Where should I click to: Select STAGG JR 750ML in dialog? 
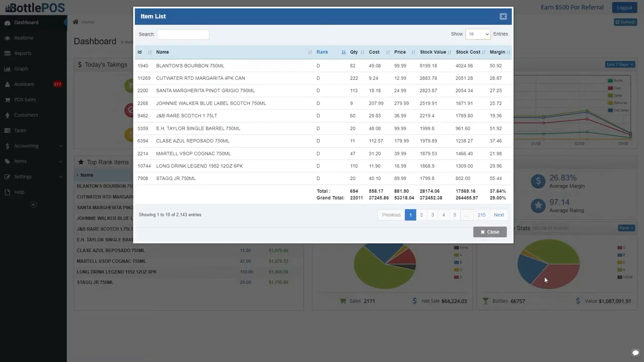(x=323, y=178)
